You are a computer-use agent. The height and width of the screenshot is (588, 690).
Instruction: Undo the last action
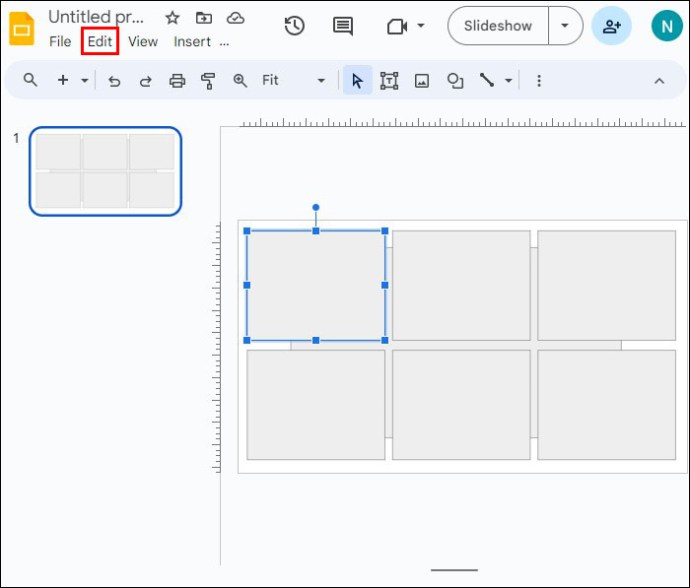[114, 81]
